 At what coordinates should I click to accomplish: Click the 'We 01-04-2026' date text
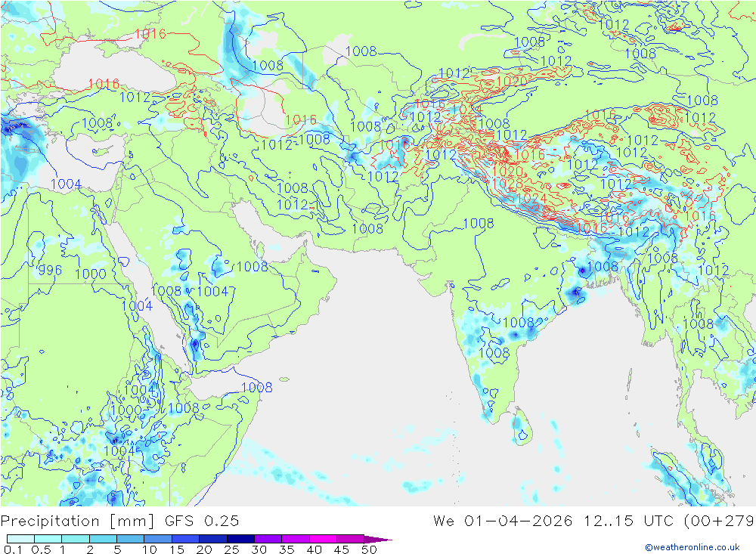[x=503, y=521]
